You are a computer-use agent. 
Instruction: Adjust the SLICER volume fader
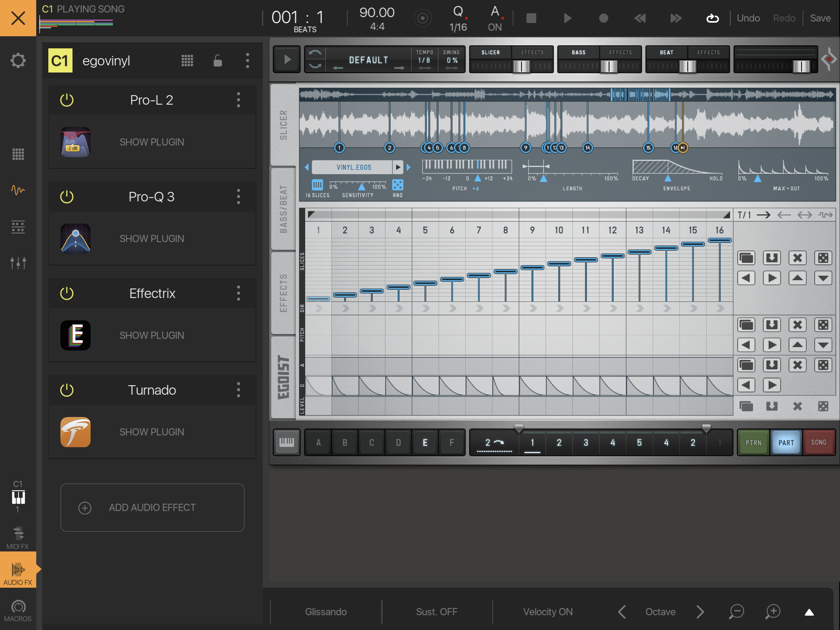tap(521, 66)
